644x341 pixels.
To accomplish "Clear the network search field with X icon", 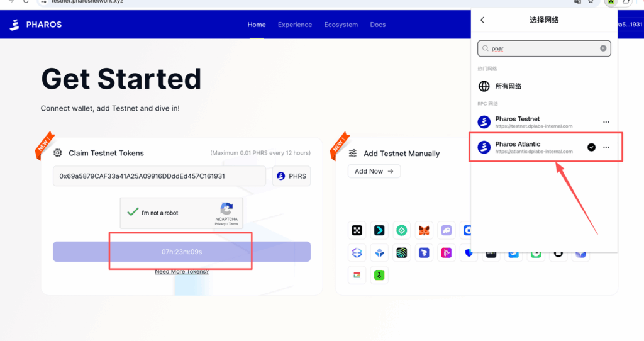I will click(x=603, y=48).
